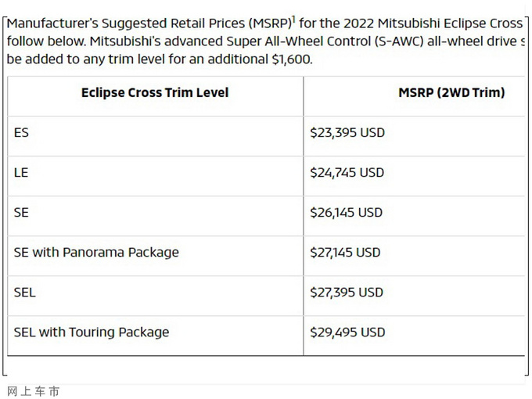Select the SE trim cell
Viewport: 532px width, 399px height.
21,213
